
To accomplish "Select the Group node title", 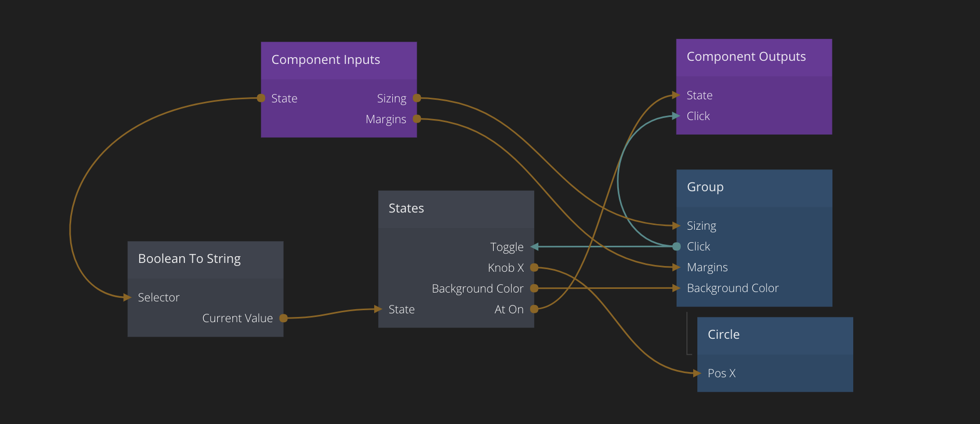I will pos(705,188).
